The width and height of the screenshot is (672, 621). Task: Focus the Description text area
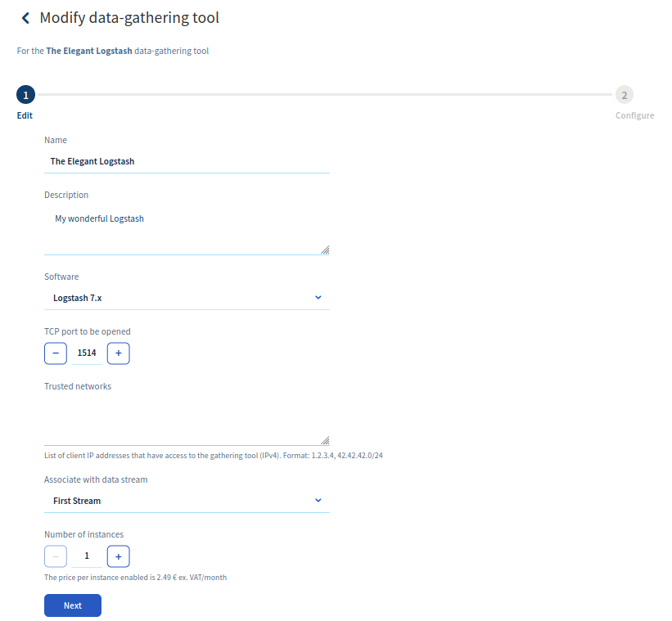click(187, 229)
